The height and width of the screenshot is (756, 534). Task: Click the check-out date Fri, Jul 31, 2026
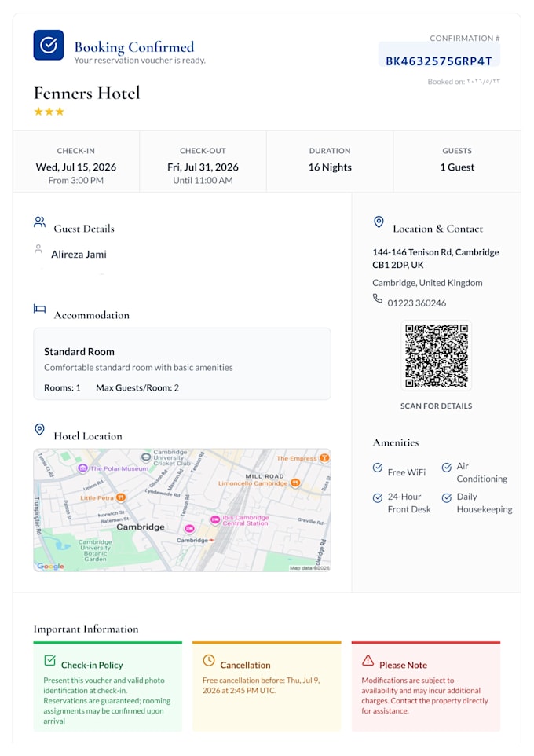(x=203, y=167)
